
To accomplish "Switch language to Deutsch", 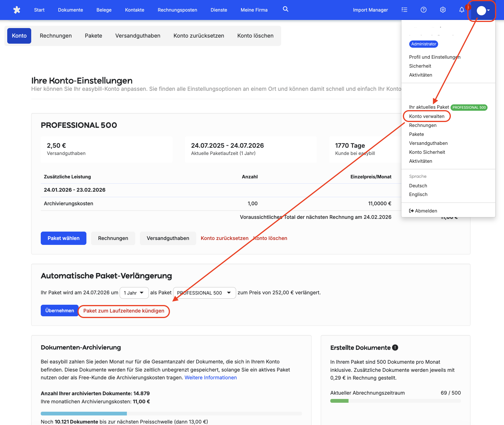I will point(418,186).
